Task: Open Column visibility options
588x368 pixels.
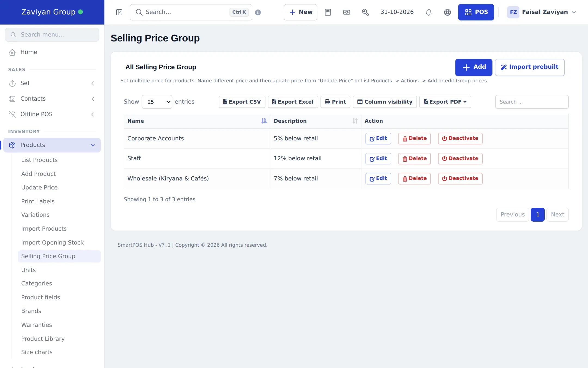Action: (385, 102)
